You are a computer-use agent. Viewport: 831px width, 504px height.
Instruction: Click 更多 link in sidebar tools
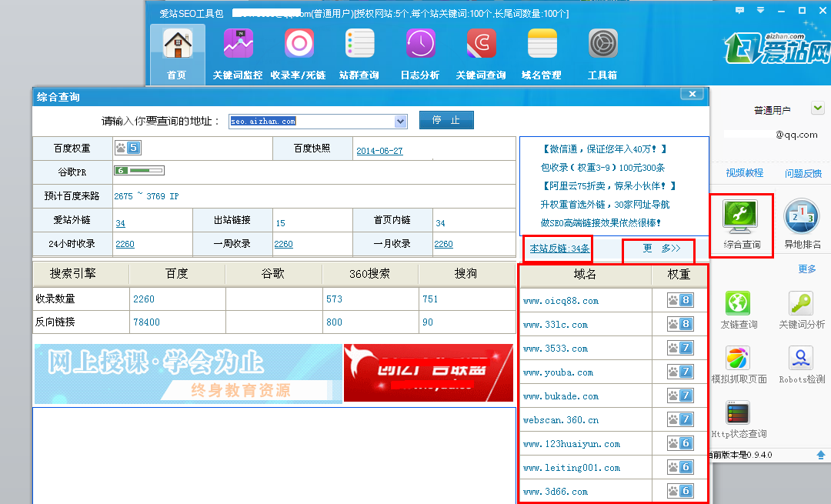coord(807,269)
